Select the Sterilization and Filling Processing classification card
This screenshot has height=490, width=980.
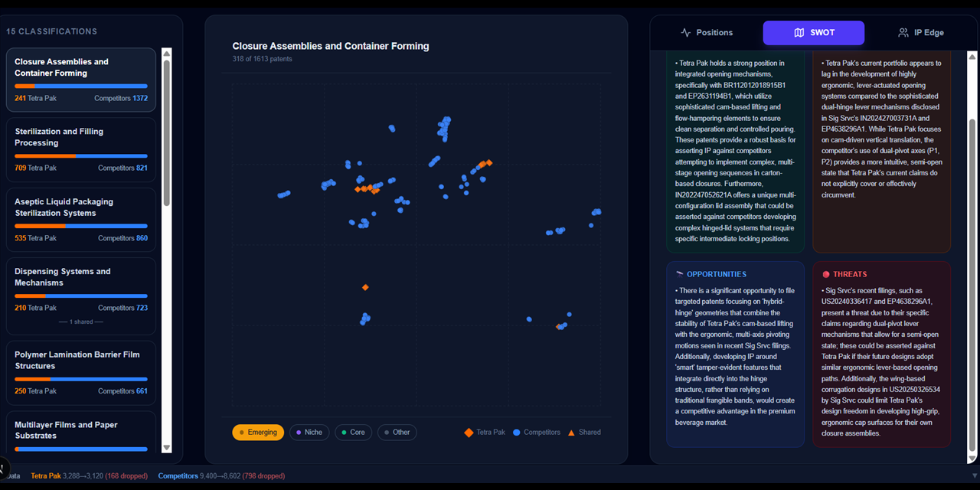coord(80,149)
